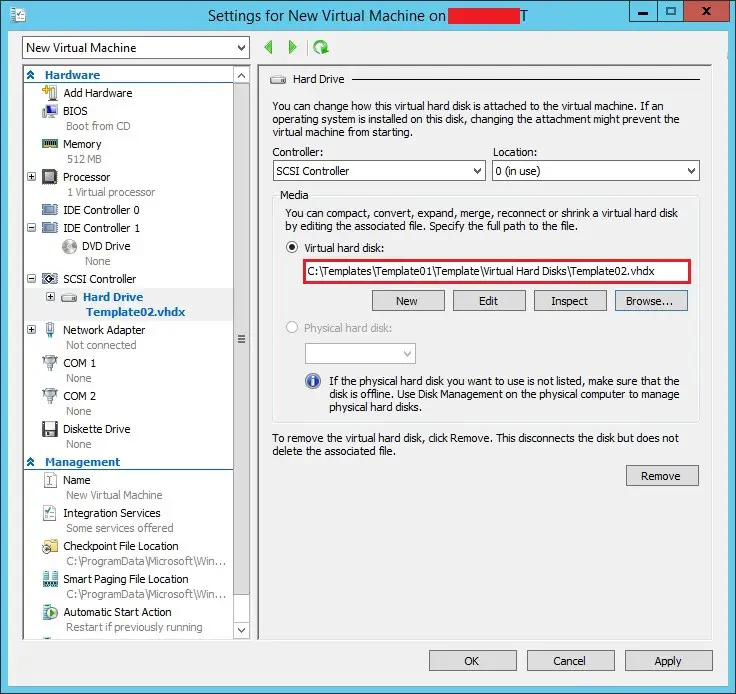The height and width of the screenshot is (694, 736).
Task: Click the Browse... button
Action: pos(652,301)
